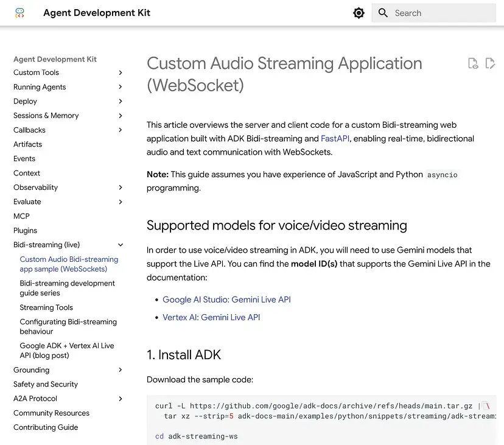Open the Artifacts navigation item
Image resolution: width=504 pixels, height=445 pixels.
[x=28, y=144]
